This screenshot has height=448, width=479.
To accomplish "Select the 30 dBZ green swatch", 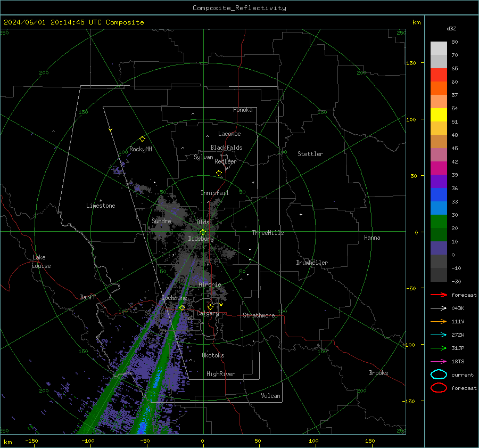I will pyautogui.click(x=439, y=222).
